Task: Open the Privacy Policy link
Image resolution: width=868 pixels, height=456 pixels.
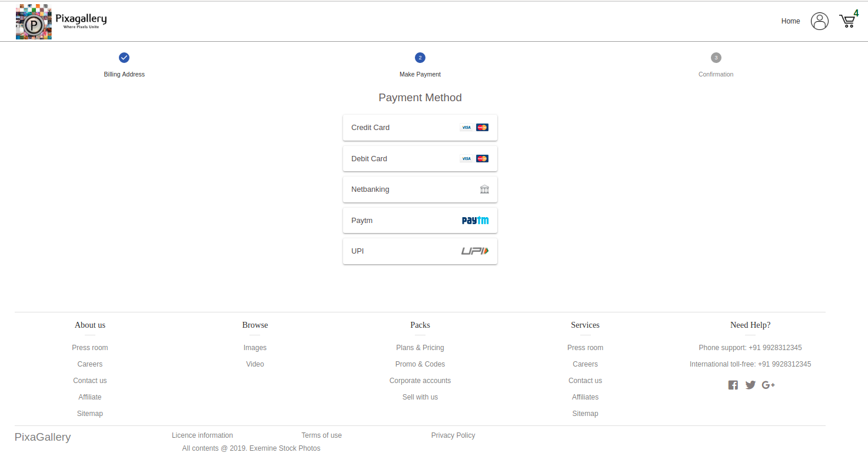Action: [453, 435]
